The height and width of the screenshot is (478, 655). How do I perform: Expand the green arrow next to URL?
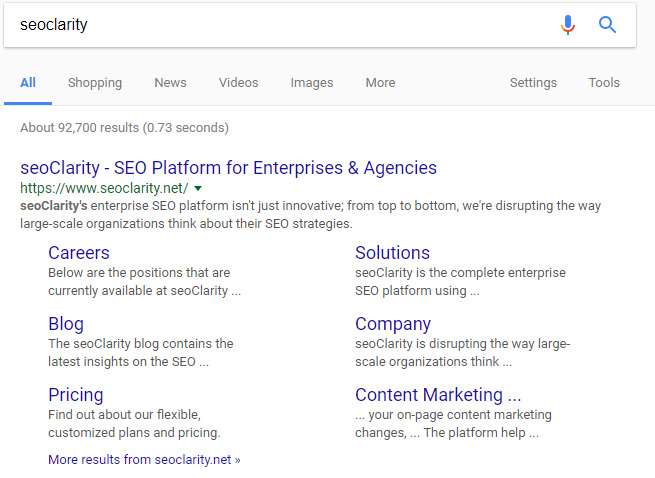click(x=198, y=188)
